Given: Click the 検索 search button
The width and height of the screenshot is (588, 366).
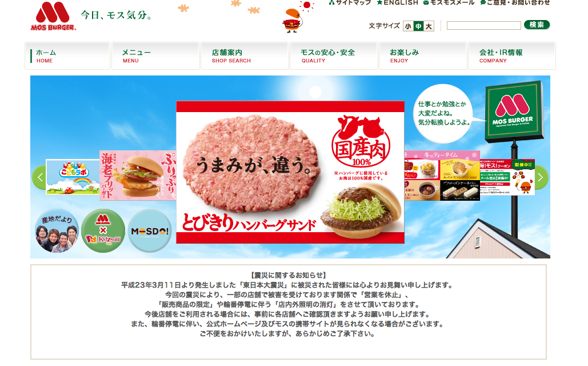Looking at the screenshot, I should (x=537, y=25).
